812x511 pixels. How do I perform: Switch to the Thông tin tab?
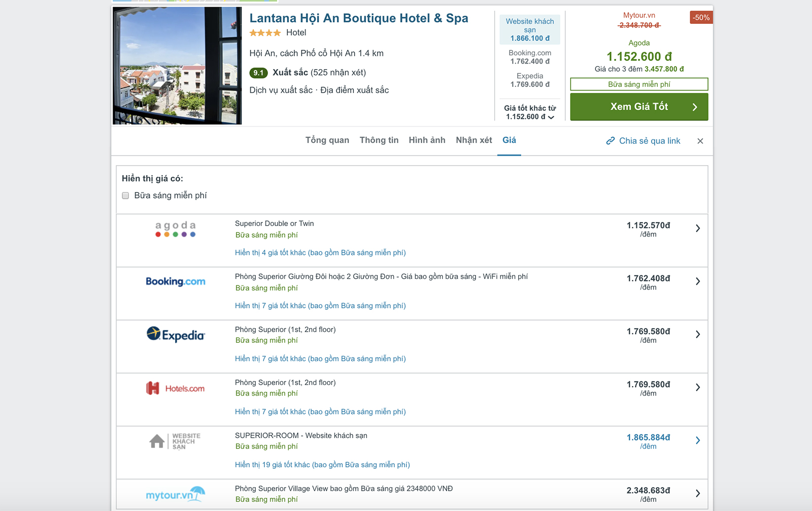[x=379, y=140]
